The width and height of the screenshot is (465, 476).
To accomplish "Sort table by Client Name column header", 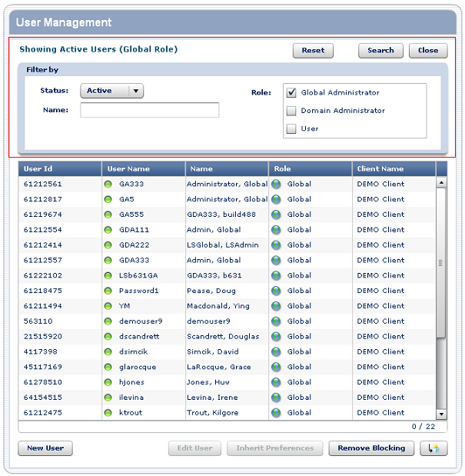I will coord(394,168).
